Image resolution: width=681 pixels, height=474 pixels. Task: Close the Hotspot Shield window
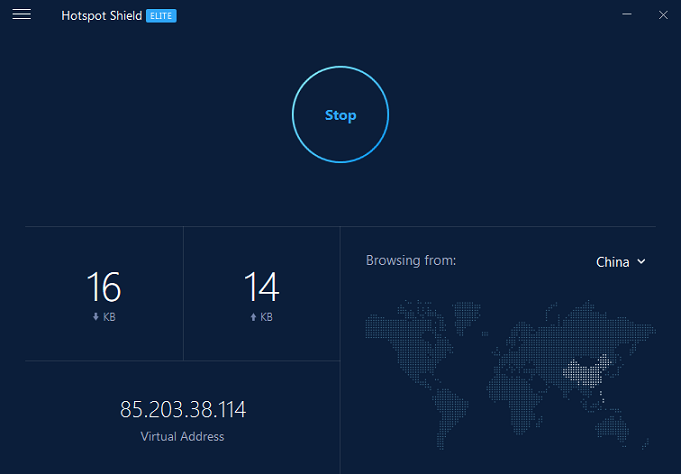coord(663,15)
